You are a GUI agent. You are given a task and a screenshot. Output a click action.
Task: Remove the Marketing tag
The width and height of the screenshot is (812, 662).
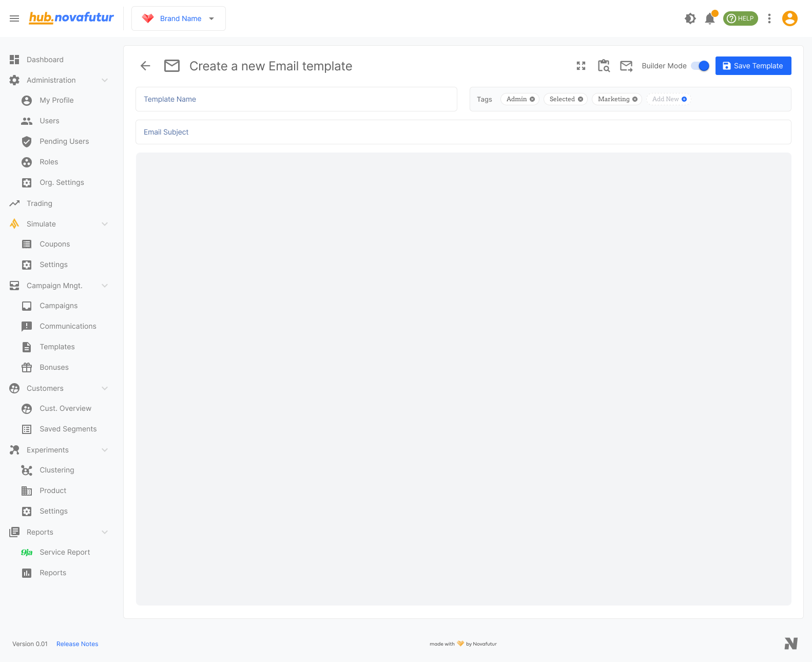635,99
